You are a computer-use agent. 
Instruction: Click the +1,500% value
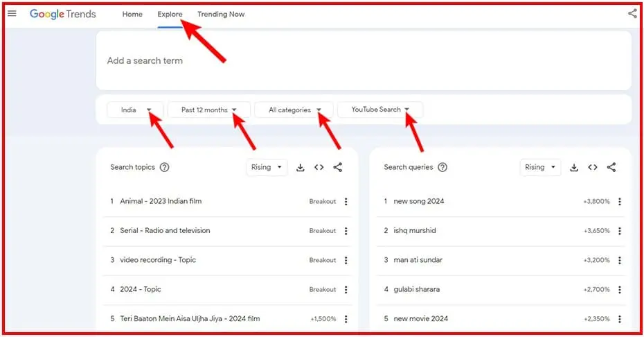pyautogui.click(x=323, y=319)
